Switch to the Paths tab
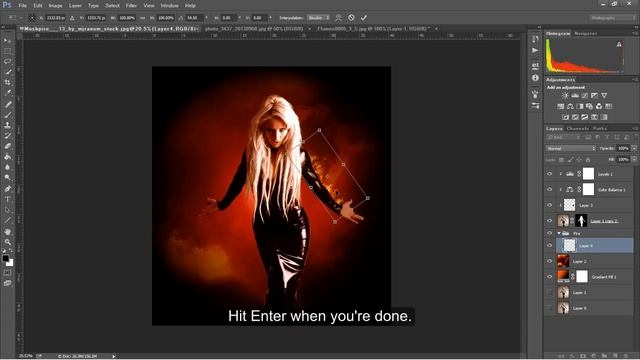The height and width of the screenshot is (360, 640). click(x=600, y=129)
